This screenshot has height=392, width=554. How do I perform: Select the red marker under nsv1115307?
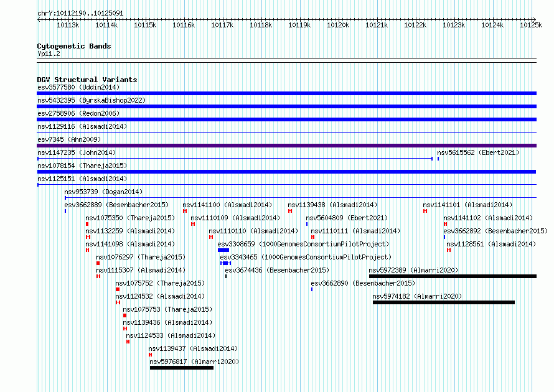pos(98,276)
